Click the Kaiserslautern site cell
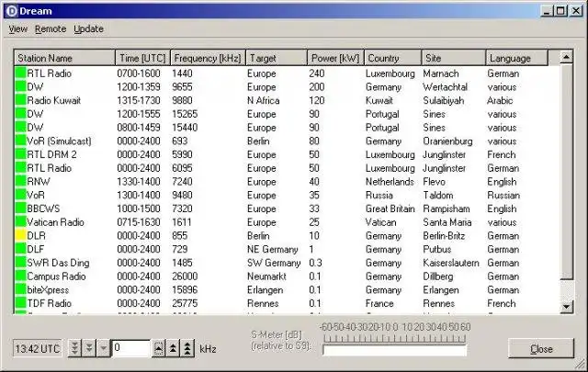This screenshot has height=372, width=588. point(451,263)
